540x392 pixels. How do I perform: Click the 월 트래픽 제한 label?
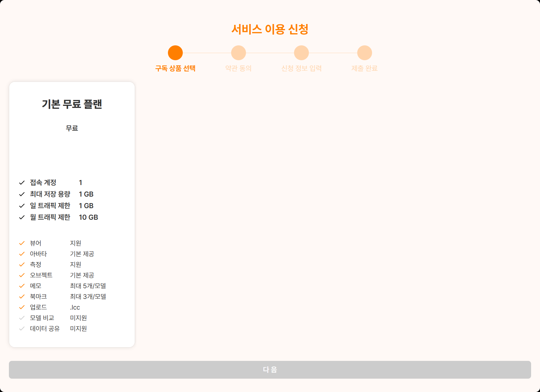tap(50, 217)
